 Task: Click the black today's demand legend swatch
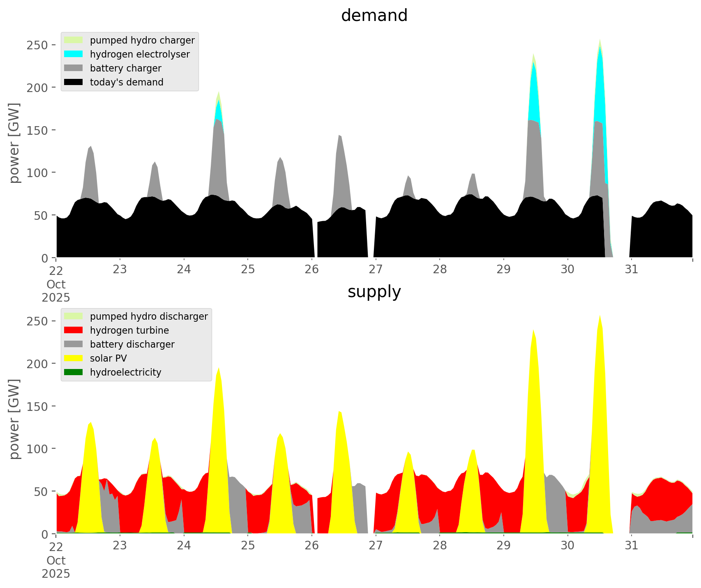tap(74, 82)
